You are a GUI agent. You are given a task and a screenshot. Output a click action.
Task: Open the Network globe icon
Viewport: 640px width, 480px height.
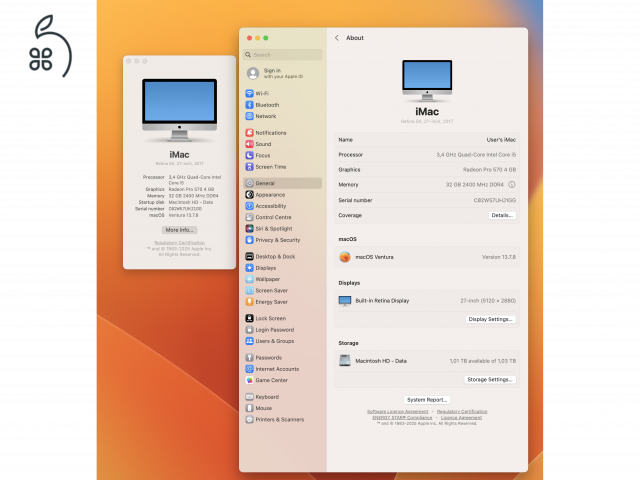pyautogui.click(x=249, y=116)
